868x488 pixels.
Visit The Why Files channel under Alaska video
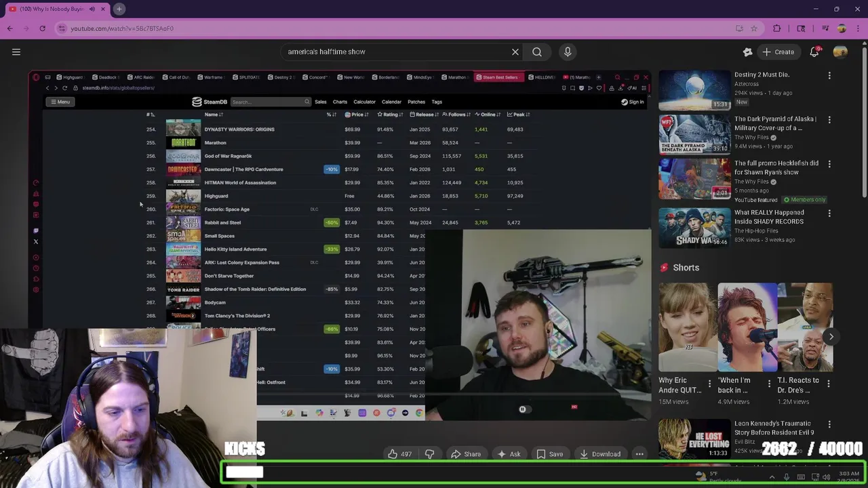[753, 138]
